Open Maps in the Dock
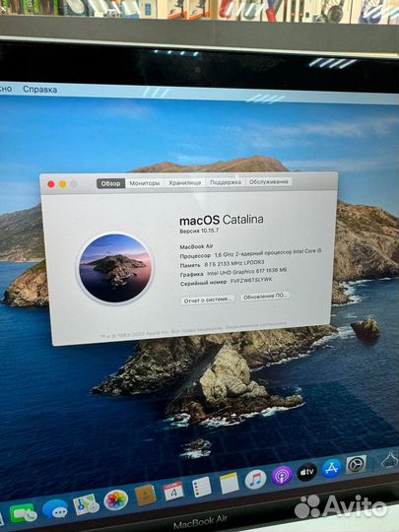 pyautogui.click(x=86, y=504)
